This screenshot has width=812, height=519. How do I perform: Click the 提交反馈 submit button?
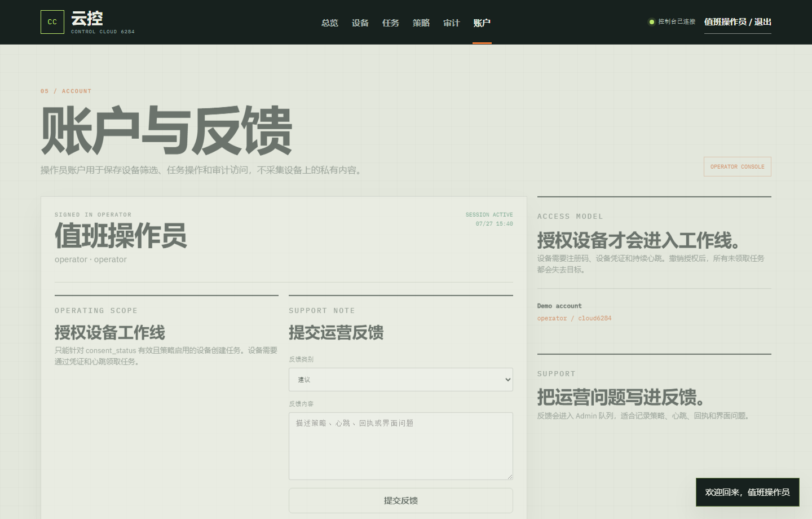[x=401, y=500]
